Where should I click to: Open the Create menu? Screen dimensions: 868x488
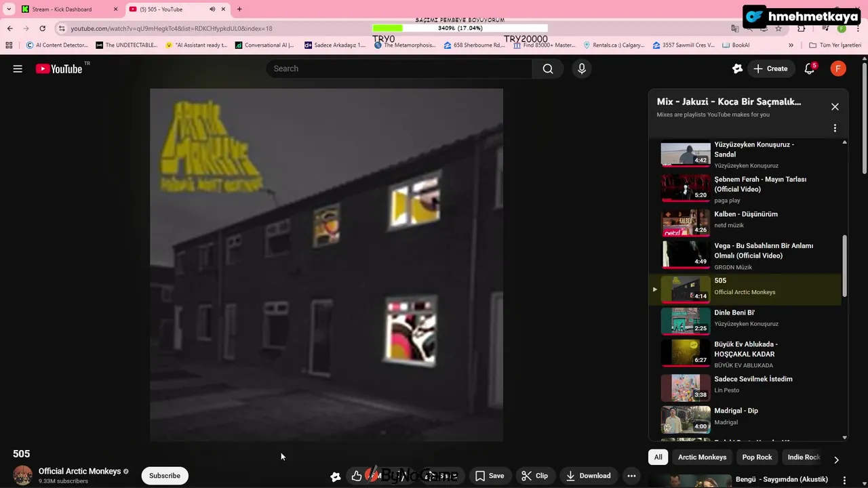click(x=770, y=68)
